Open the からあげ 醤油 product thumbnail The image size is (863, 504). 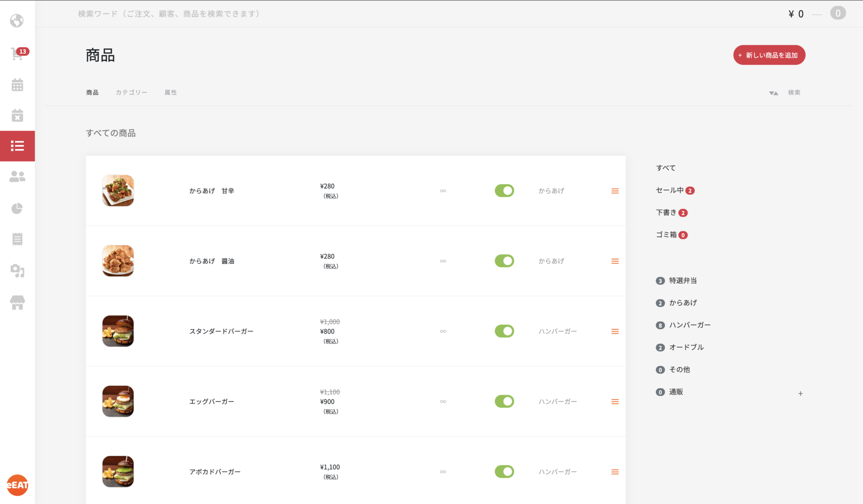[x=118, y=261]
